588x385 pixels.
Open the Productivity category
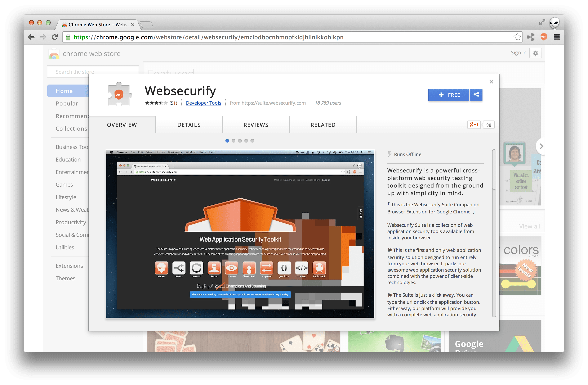click(x=71, y=222)
